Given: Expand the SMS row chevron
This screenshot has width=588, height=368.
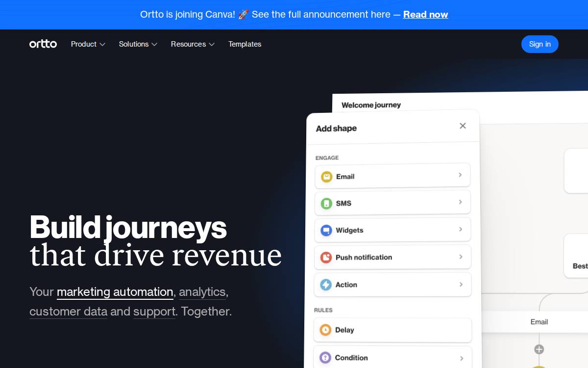Looking at the screenshot, I should 460,202.
